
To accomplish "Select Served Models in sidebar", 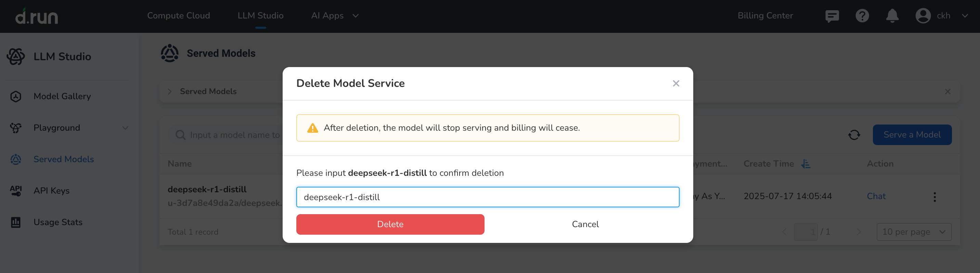I will [x=64, y=159].
